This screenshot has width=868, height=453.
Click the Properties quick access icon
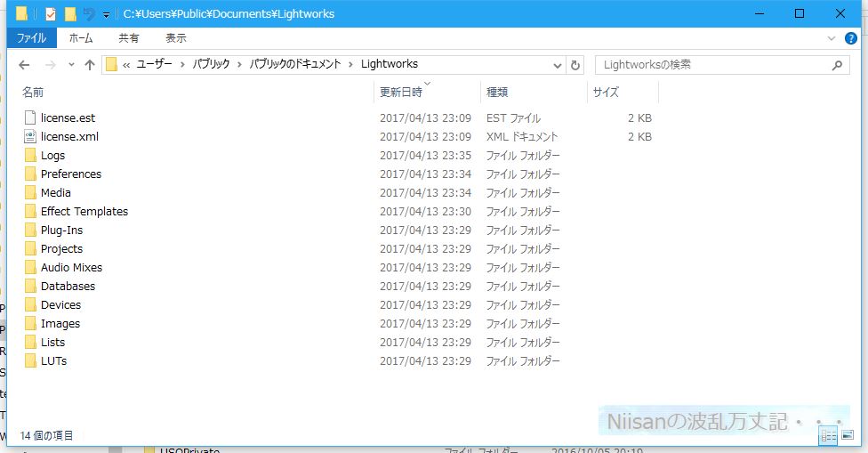click(x=51, y=14)
